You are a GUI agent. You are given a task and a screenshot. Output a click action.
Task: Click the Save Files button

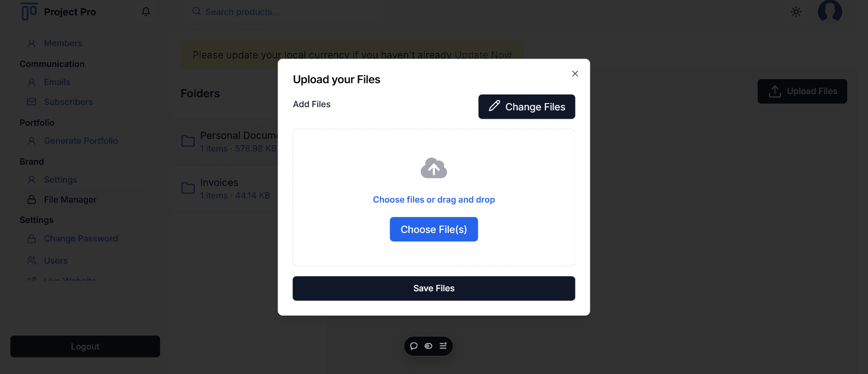click(434, 289)
